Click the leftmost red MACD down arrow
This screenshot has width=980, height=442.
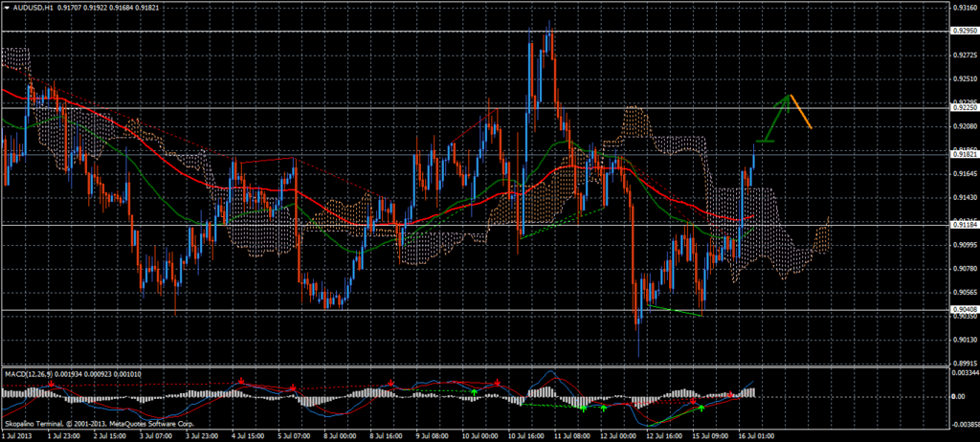[x=48, y=382]
